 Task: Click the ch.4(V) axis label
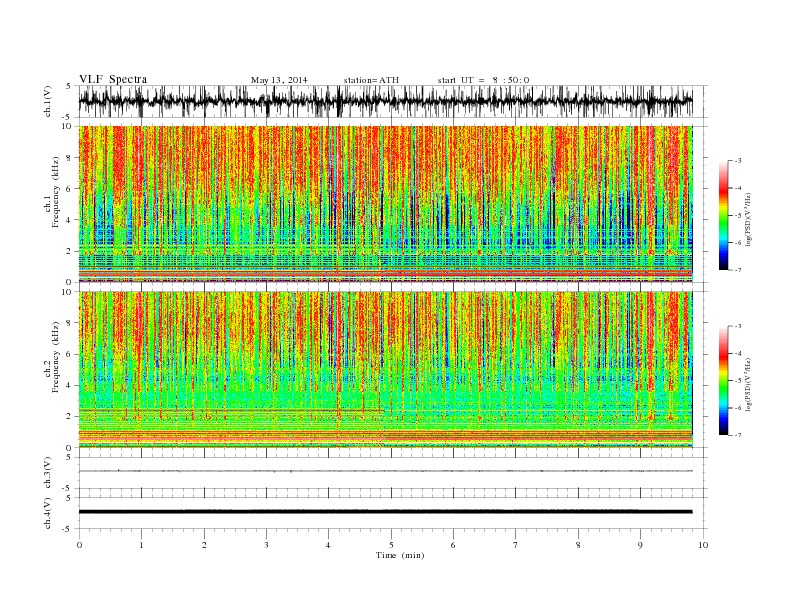point(47,514)
